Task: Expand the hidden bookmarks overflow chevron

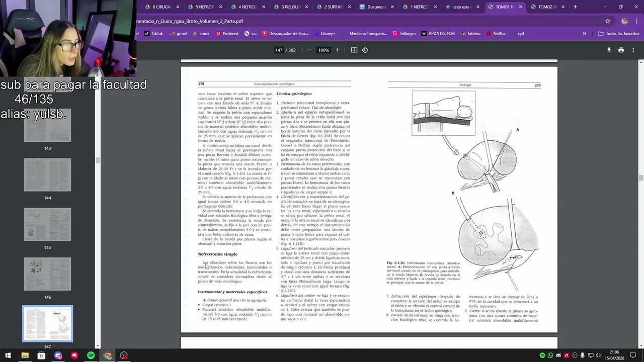Action: (x=584, y=34)
